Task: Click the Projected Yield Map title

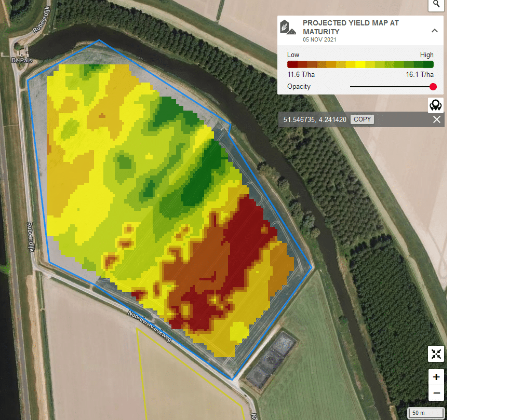Action: coord(351,28)
